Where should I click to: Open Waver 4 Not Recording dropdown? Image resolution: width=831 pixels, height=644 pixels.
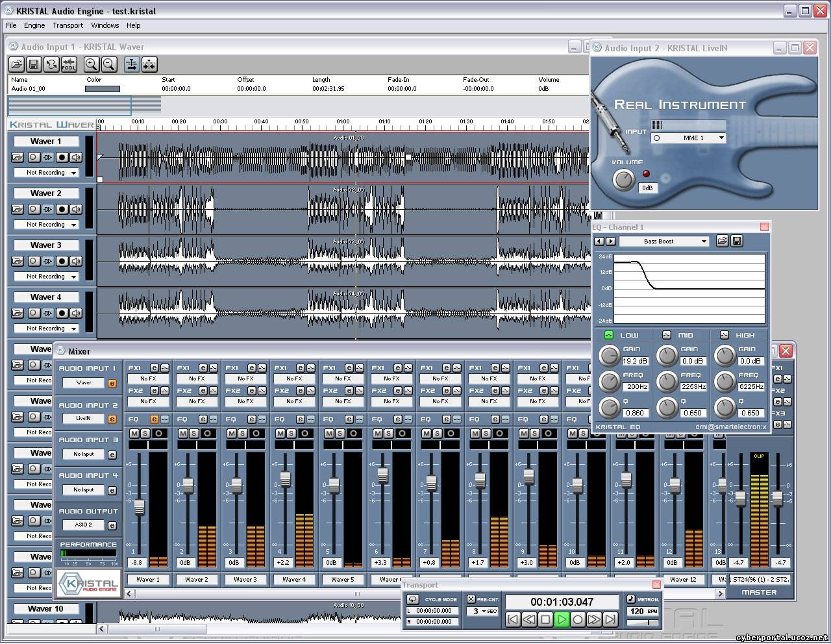tap(46, 328)
